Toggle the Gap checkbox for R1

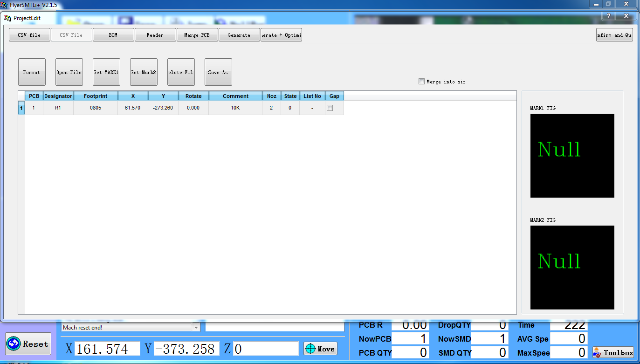tap(330, 108)
